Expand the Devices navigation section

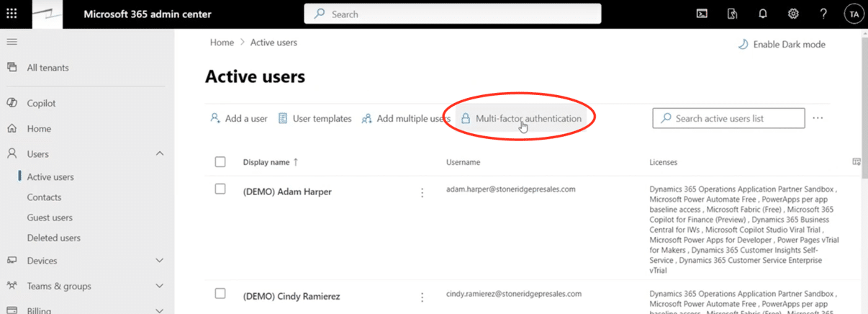click(160, 261)
